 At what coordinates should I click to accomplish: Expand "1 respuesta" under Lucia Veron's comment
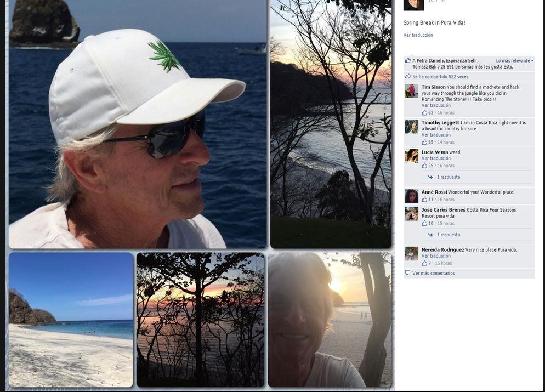(448, 177)
